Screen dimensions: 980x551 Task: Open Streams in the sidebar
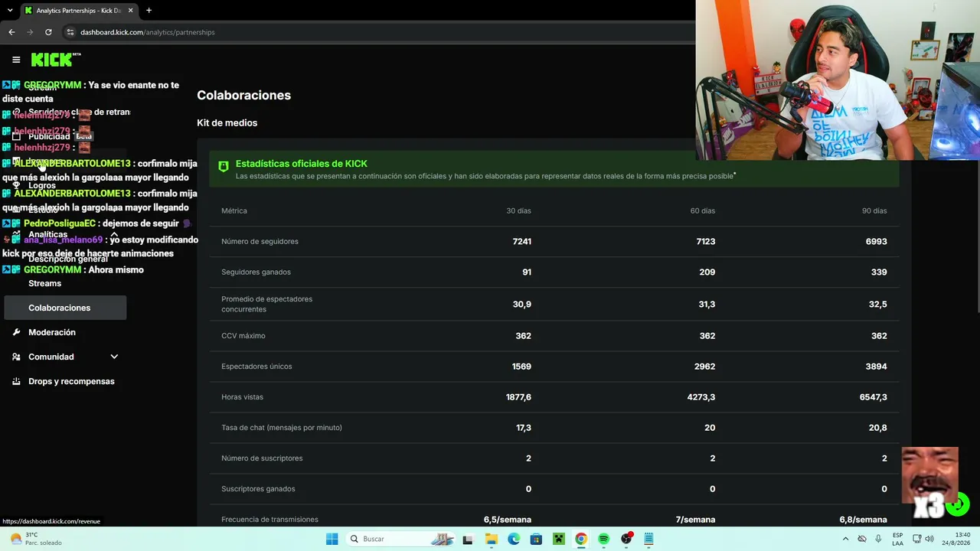click(44, 283)
